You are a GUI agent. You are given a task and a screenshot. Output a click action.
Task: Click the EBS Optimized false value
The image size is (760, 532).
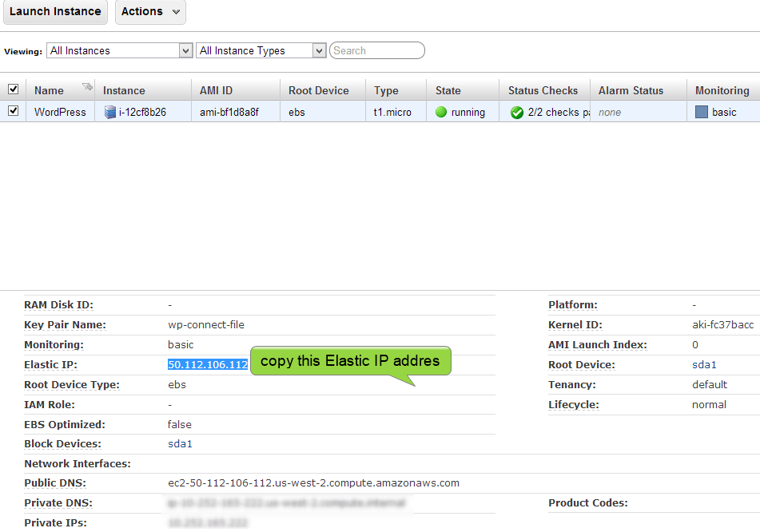(x=179, y=424)
